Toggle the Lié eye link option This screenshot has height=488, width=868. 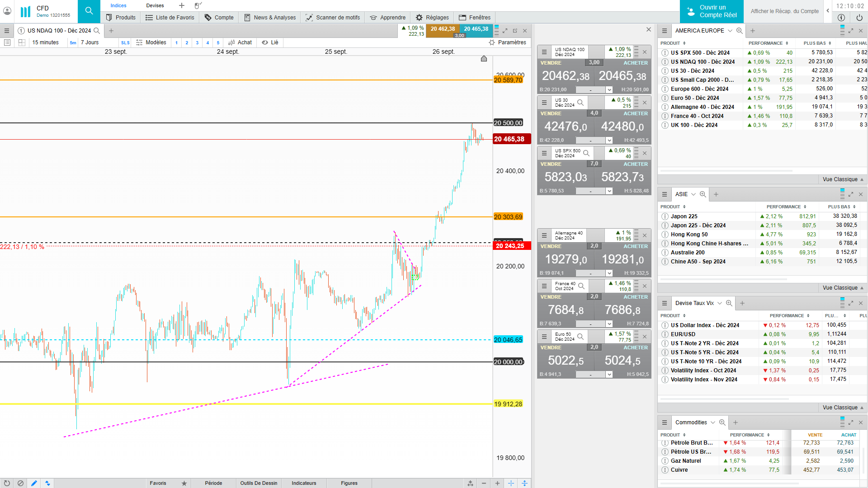(x=270, y=42)
